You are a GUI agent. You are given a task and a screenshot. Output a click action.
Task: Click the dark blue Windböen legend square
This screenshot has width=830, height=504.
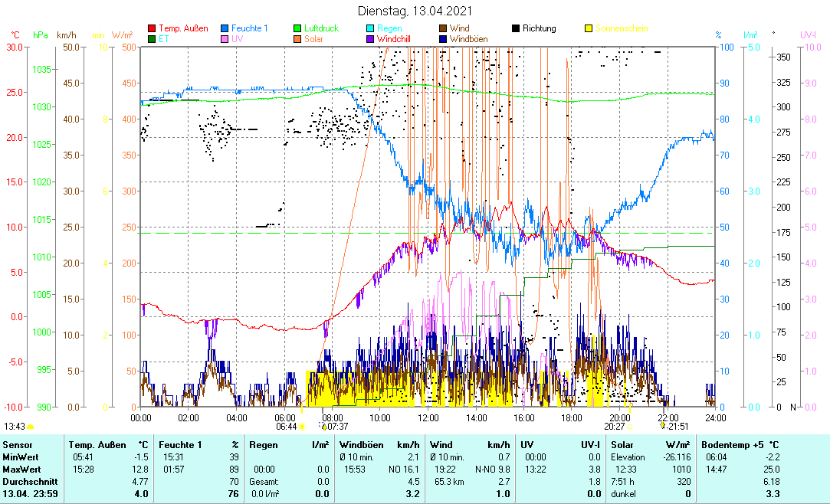tap(443, 39)
